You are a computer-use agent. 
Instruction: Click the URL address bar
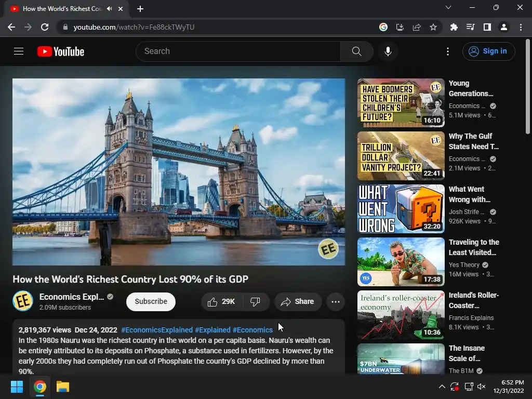(x=217, y=27)
